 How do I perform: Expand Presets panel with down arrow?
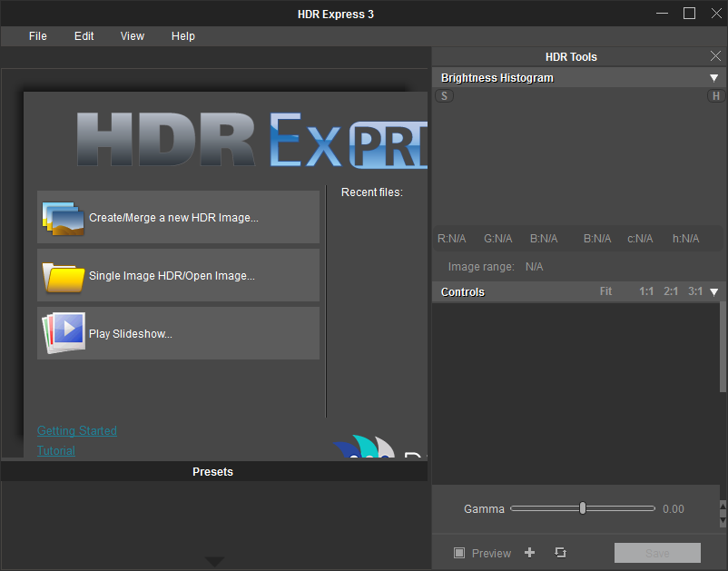(x=214, y=561)
